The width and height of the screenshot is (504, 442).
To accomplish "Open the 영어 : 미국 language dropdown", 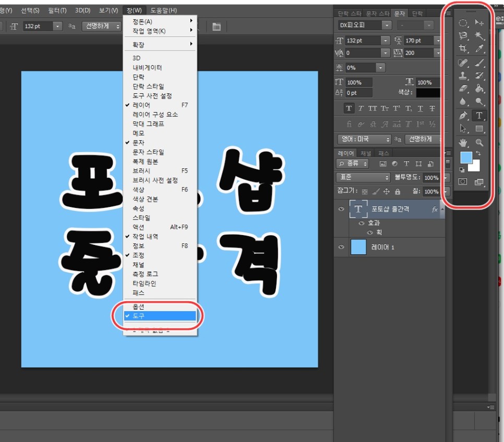I will tap(365, 139).
